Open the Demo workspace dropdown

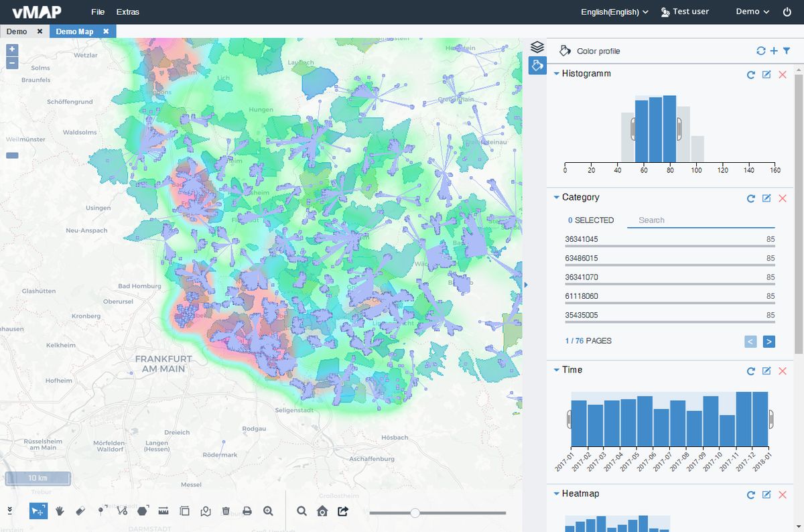(x=750, y=11)
